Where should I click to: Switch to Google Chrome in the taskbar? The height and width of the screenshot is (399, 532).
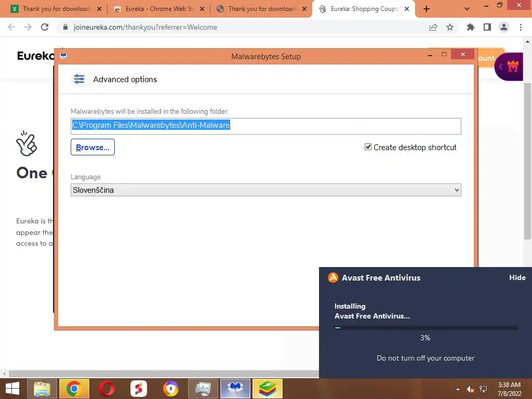click(74, 389)
